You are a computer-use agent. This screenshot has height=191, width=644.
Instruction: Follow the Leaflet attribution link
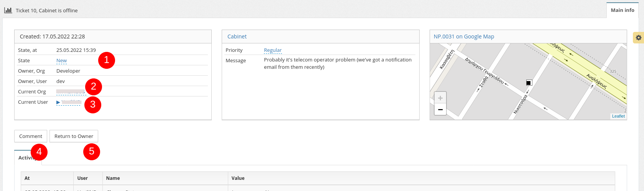pyautogui.click(x=618, y=116)
